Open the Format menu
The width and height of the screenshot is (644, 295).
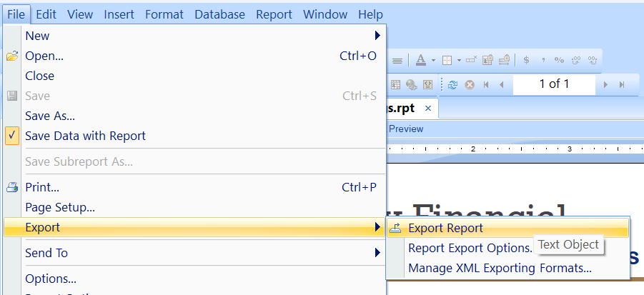(x=164, y=14)
